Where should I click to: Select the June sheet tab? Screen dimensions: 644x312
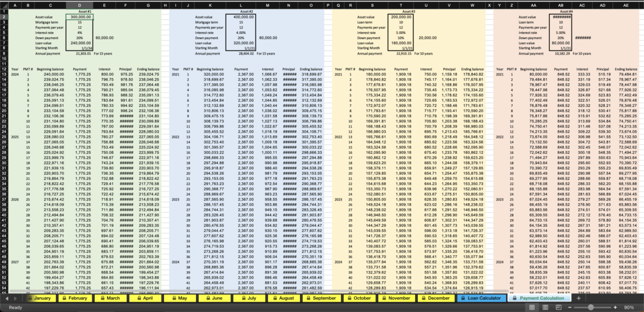pos(213,299)
